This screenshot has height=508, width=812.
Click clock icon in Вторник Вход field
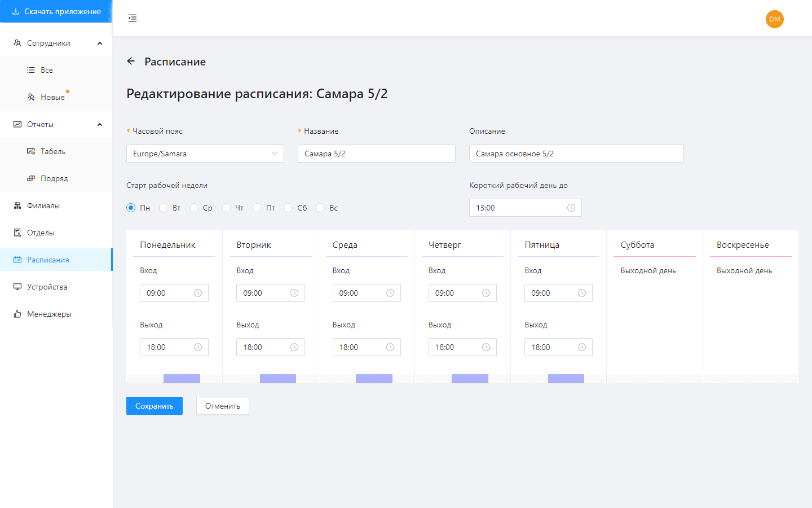(294, 293)
